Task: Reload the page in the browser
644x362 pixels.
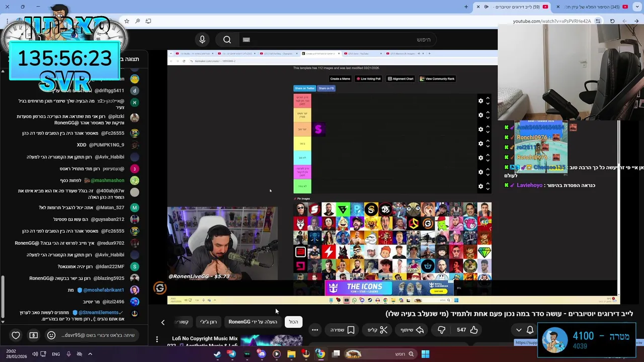Action: pyautogui.click(x=612, y=21)
